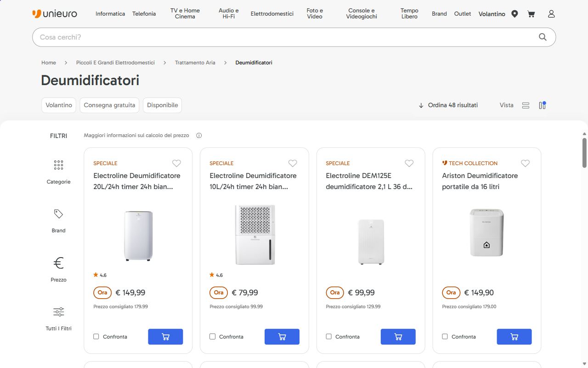This screenshot has height=368, width=588.
Task: Open the user account icon
Action: 551,14
